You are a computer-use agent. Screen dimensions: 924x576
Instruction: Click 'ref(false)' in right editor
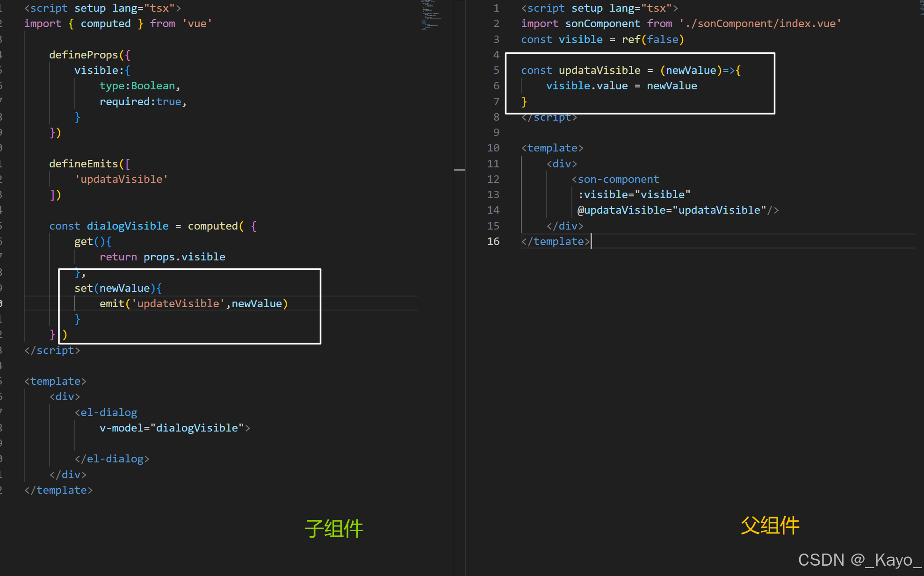coord(652,39)
